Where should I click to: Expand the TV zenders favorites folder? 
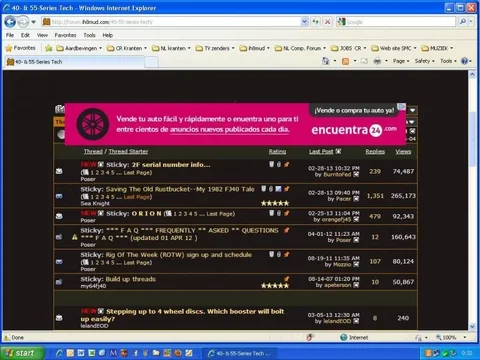tap(215, 48)
